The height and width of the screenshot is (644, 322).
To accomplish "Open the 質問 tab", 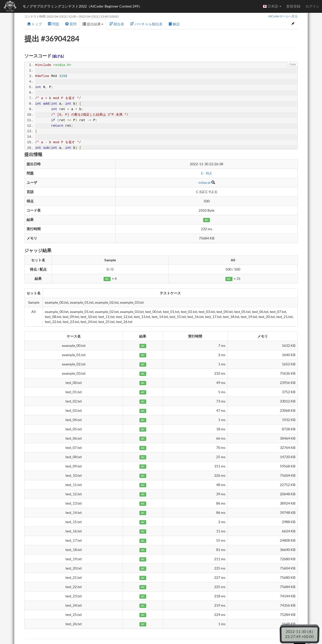I will 71,24.
